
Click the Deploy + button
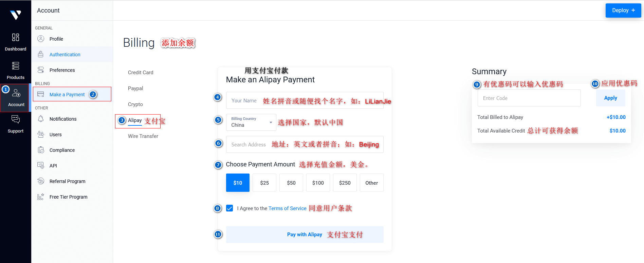623,11
